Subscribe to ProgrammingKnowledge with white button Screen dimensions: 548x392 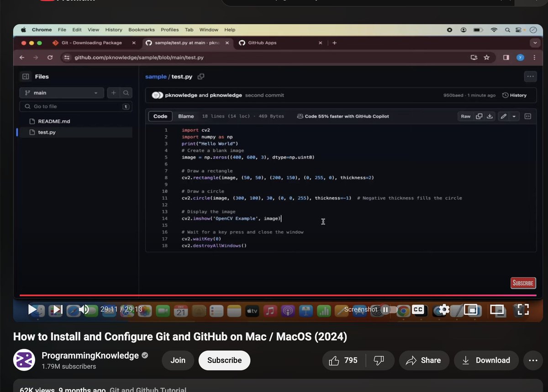pos(224,360)
